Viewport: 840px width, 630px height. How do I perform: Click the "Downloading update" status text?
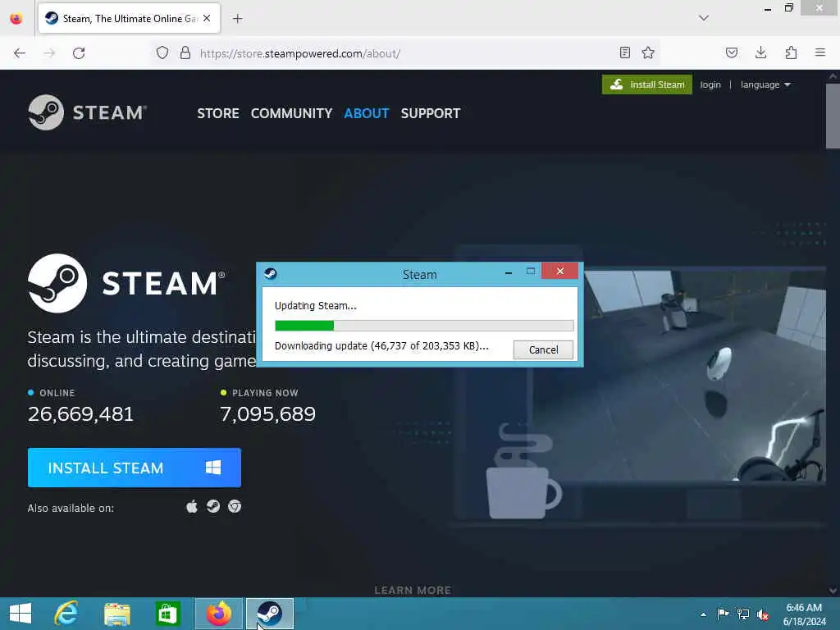381,346
